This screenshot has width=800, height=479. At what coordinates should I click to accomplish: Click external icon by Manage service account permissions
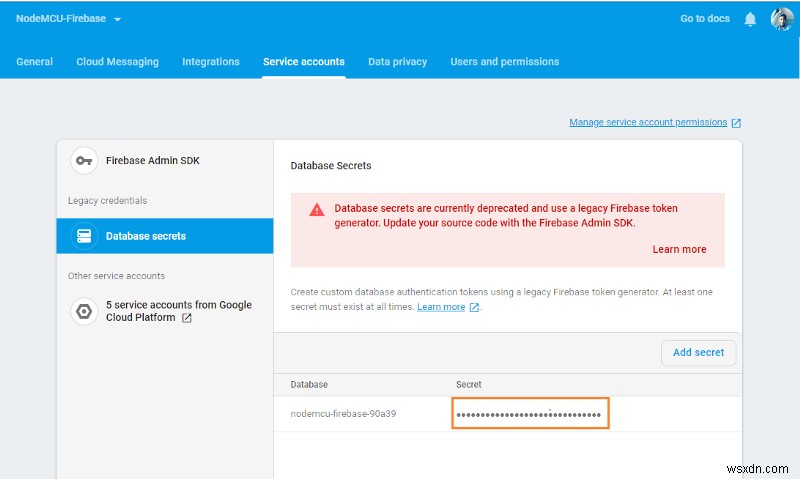pyautogui.click(x=736, y=123)
